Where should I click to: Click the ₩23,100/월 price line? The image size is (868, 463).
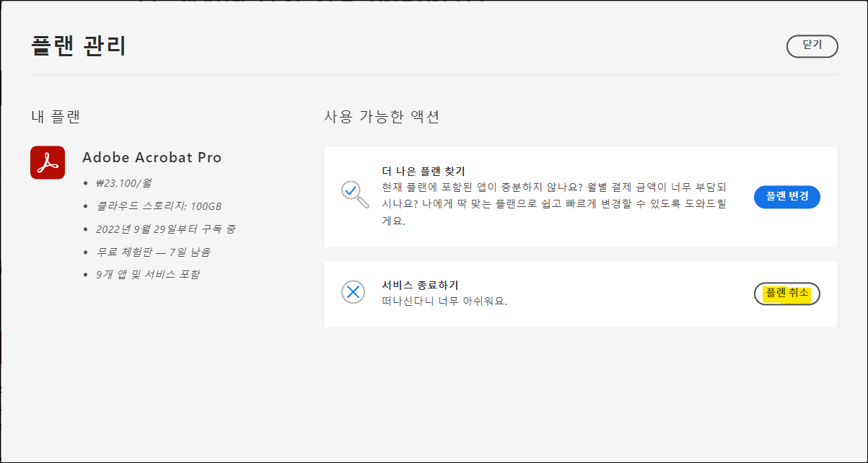pos(123,183)
